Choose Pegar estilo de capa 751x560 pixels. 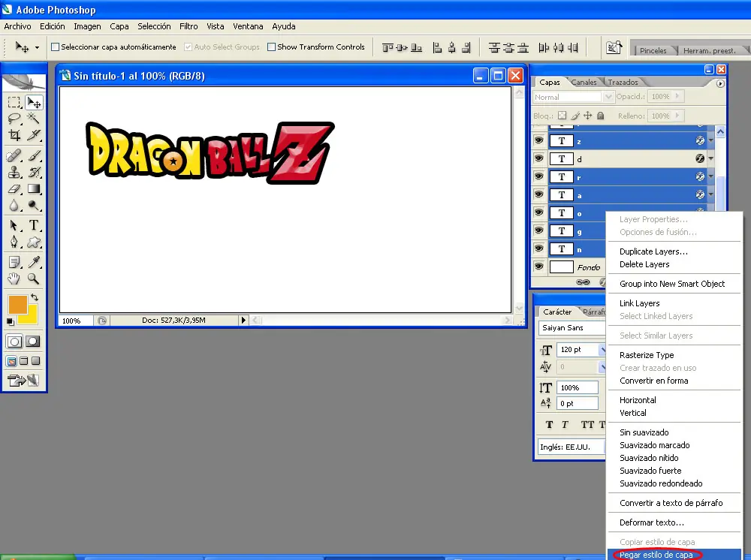(674, 555)
